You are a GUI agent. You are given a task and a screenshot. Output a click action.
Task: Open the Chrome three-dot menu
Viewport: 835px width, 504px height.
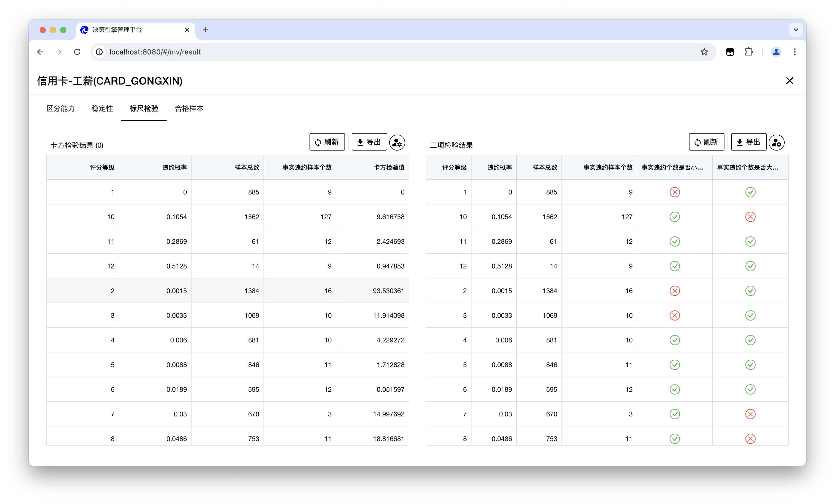[x=795, y=52]
